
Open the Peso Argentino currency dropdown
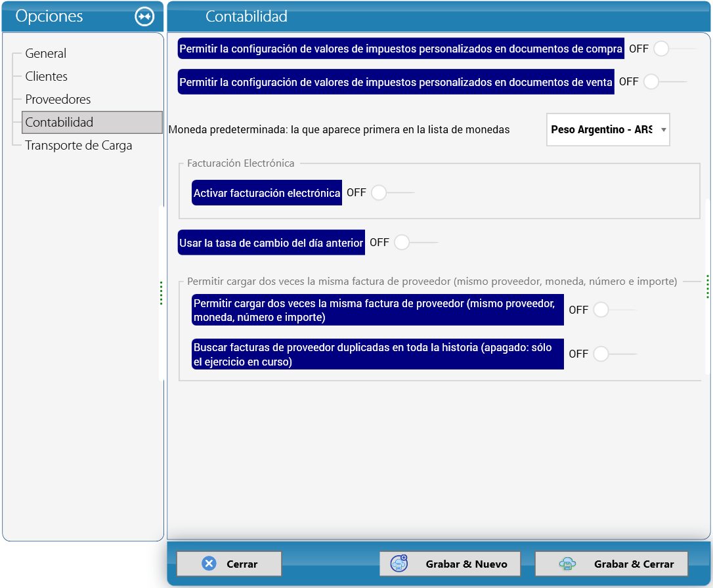point(608,129)
